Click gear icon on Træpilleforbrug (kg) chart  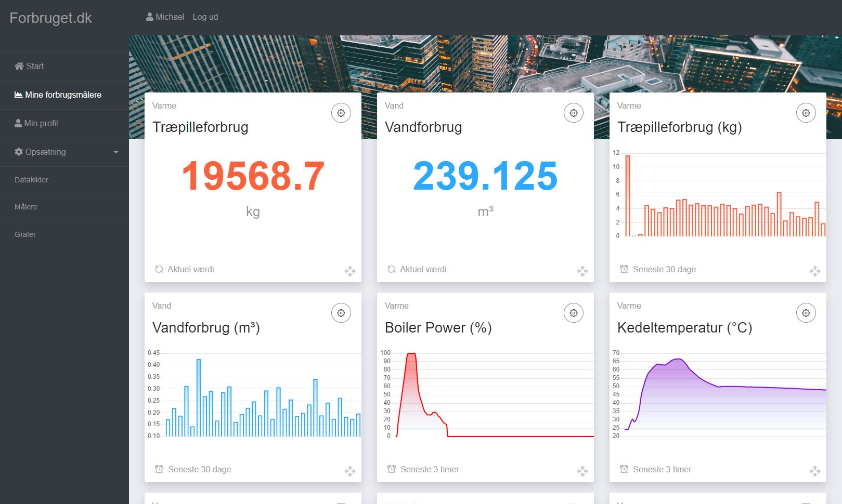pyautogui.click(x=806, y=113)
